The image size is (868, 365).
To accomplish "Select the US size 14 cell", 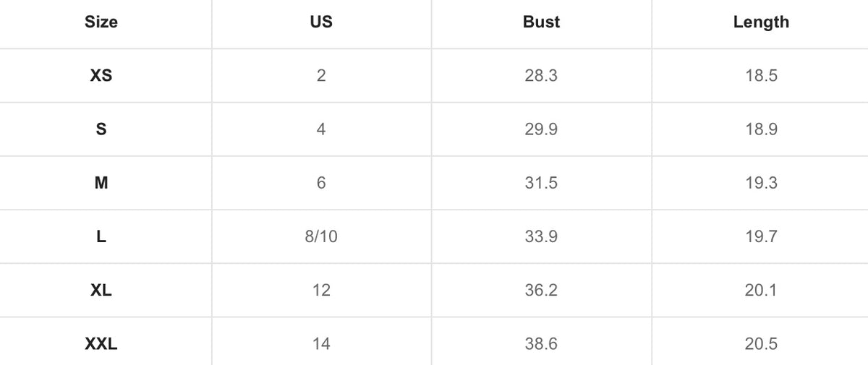I will click(321, 344).
